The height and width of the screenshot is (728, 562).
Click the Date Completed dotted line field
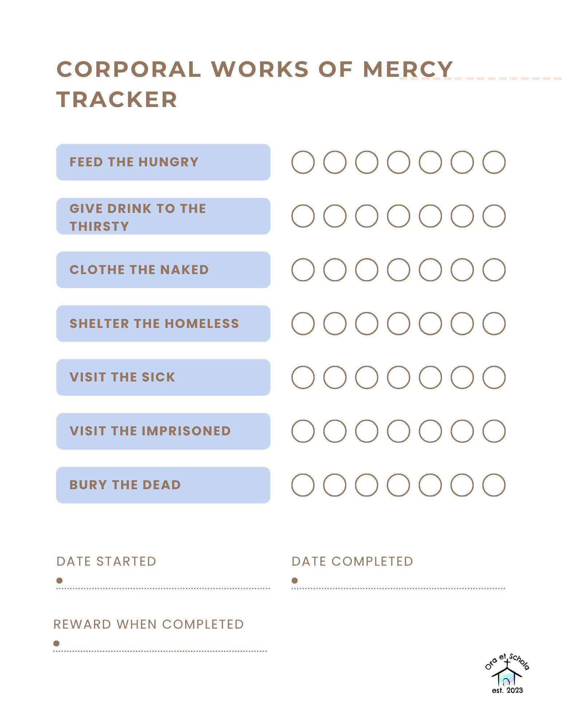[x=398, y=583]
